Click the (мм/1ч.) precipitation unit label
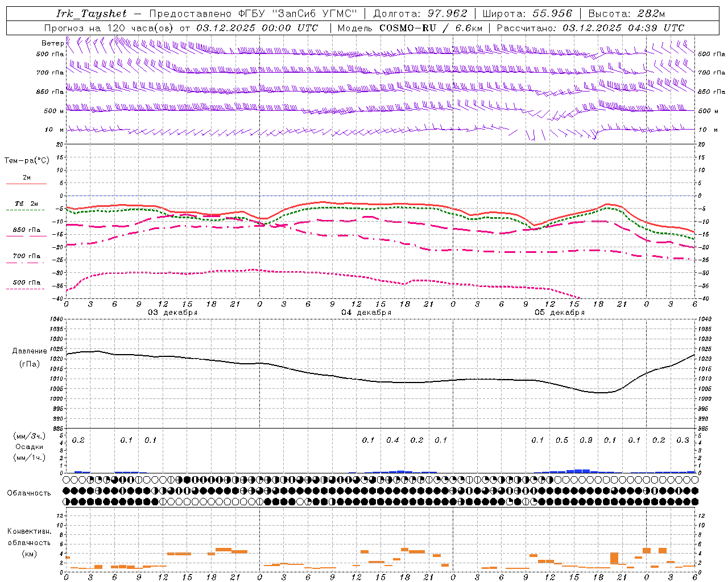Image resolution: width=728 pixels, height=582 pixels. 30,458
